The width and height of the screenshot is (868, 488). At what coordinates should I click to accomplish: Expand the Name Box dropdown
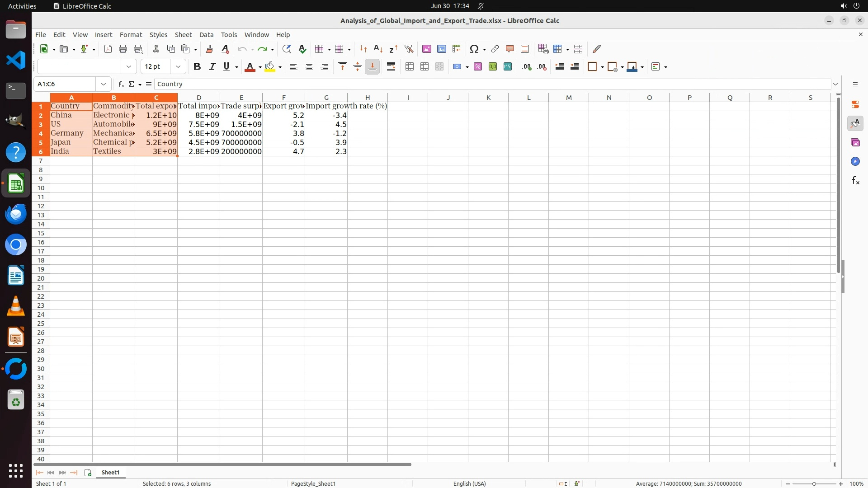coord(104,84)
